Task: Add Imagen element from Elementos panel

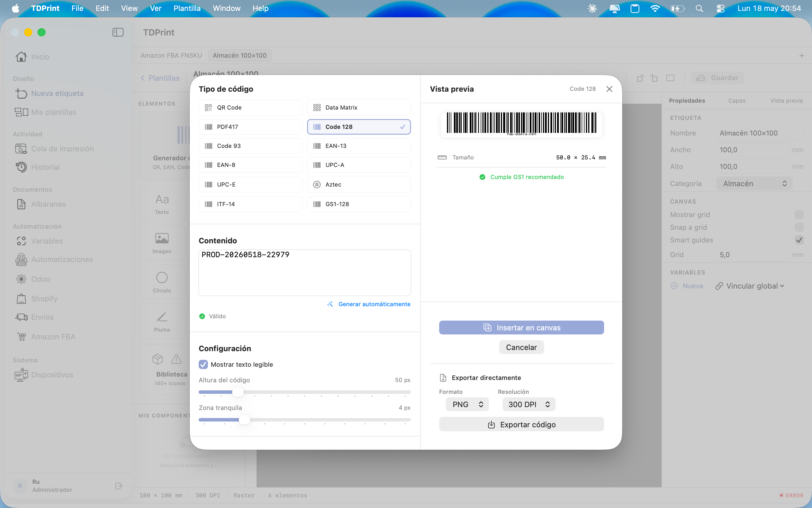Action: click(x=162, y=243)
